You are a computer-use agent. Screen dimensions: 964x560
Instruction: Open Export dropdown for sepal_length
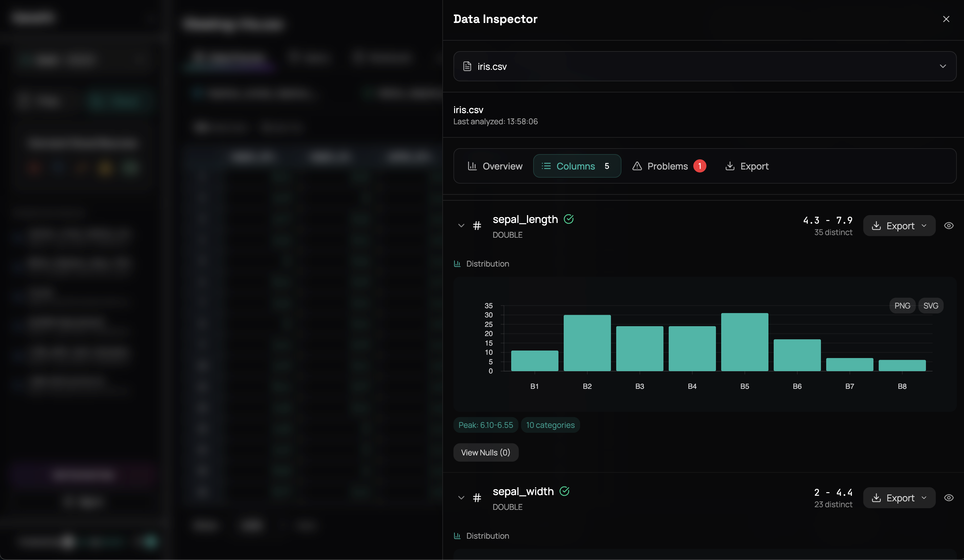tap(899, 226)
